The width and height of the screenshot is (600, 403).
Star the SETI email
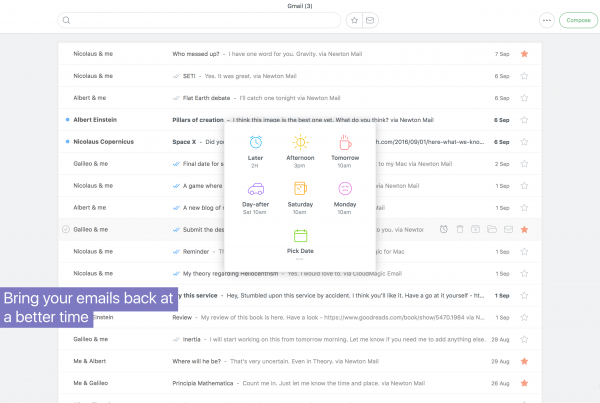[x=524, y=76]
